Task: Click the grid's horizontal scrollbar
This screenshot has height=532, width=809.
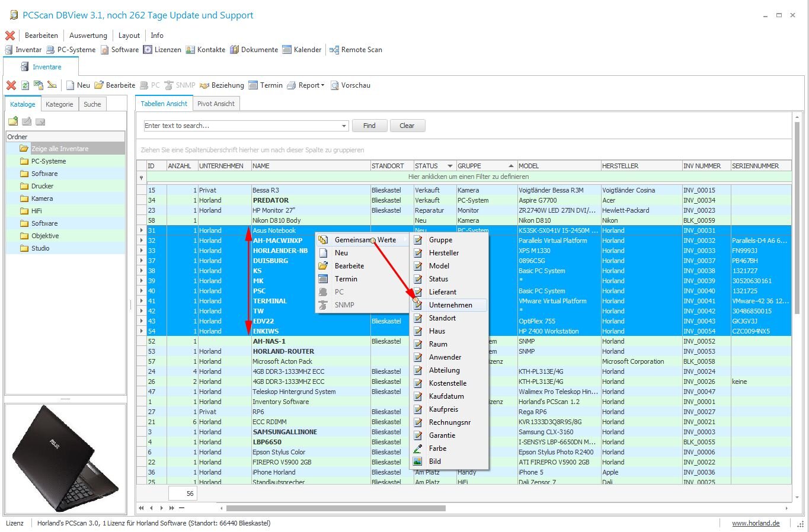Action: pos(335,508)
